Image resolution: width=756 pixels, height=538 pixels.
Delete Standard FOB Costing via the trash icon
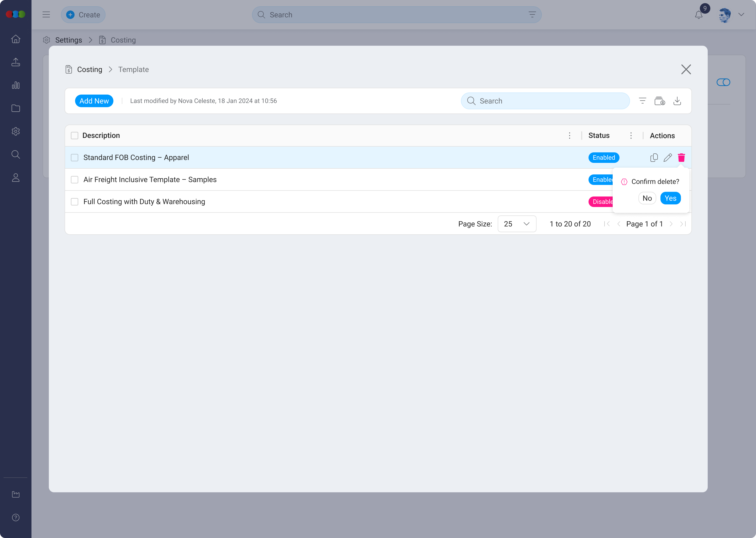681,157
